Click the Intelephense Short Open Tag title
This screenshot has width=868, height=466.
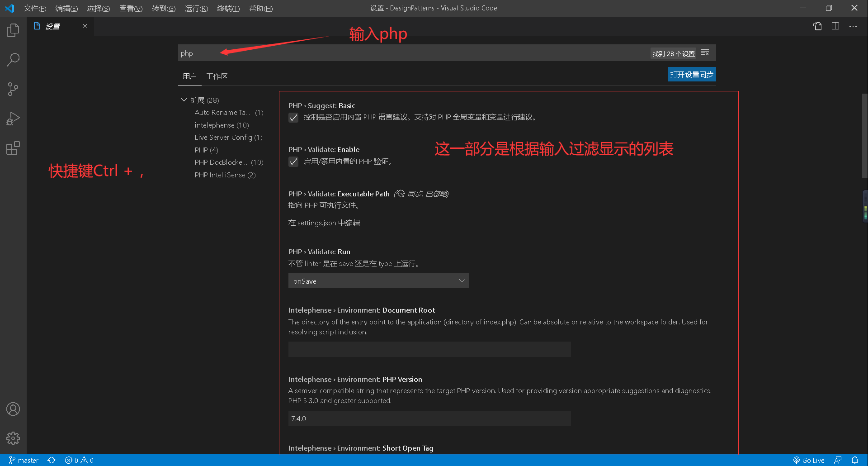pos(361,448)
